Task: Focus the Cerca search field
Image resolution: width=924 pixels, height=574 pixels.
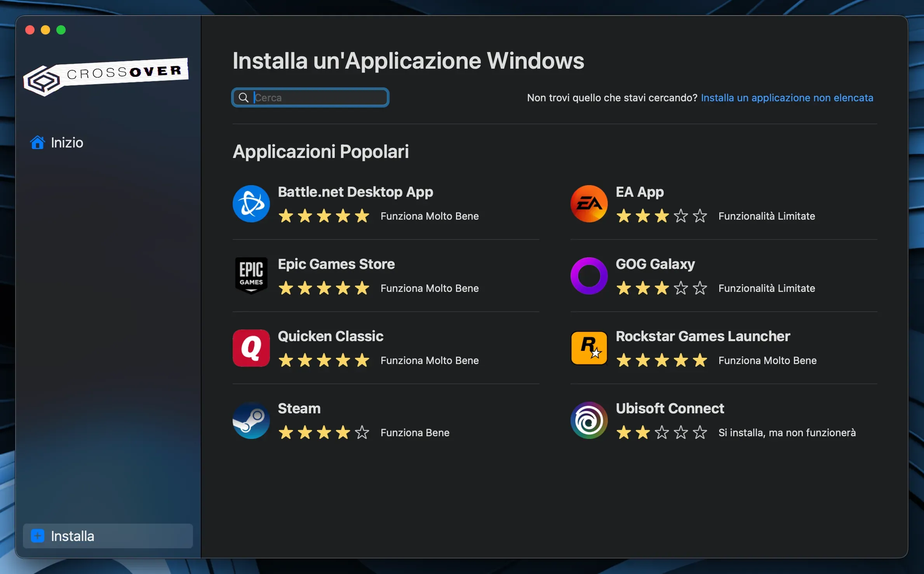Action: point(310,97)
